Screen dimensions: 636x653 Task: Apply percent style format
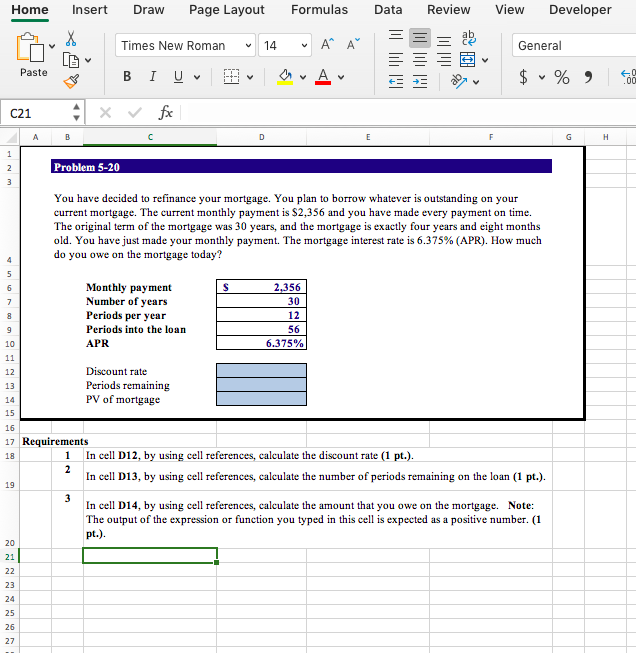562,77
